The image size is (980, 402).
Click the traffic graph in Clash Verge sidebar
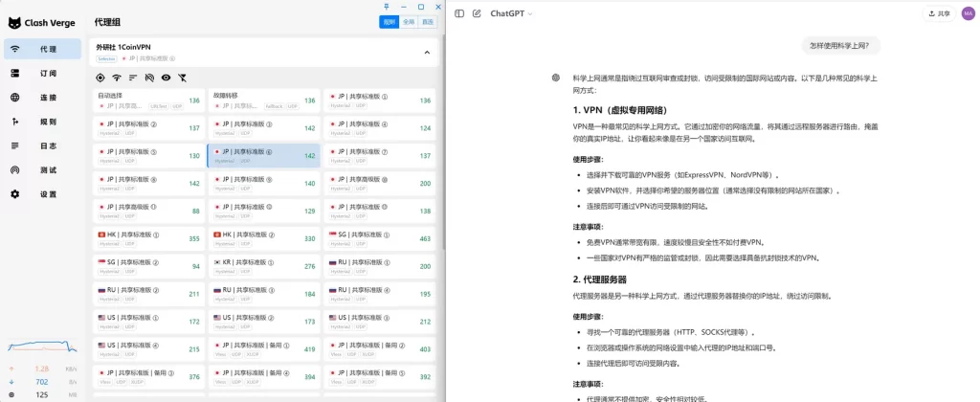[42, 347]
